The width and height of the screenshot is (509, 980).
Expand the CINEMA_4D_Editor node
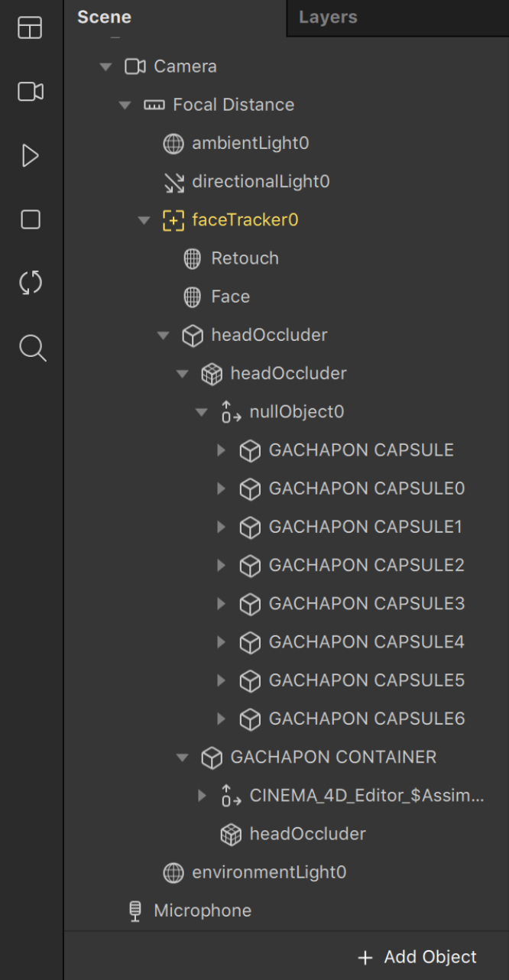click(202, 796)
